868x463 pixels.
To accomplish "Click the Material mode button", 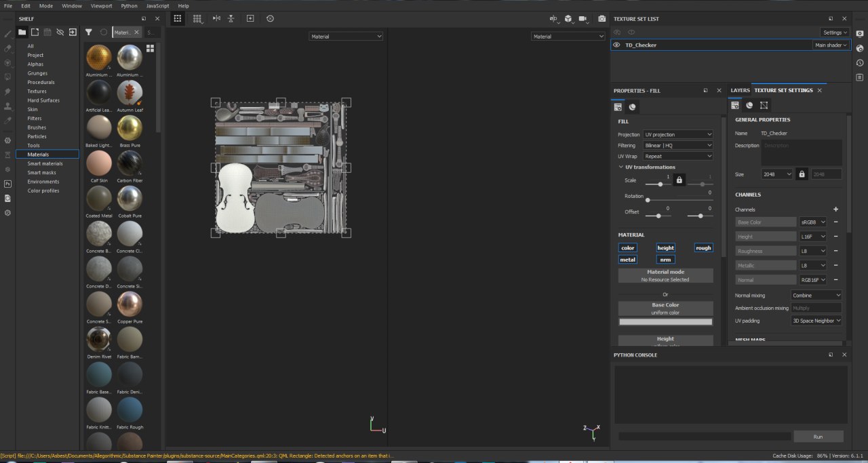I will click(665, 275).
